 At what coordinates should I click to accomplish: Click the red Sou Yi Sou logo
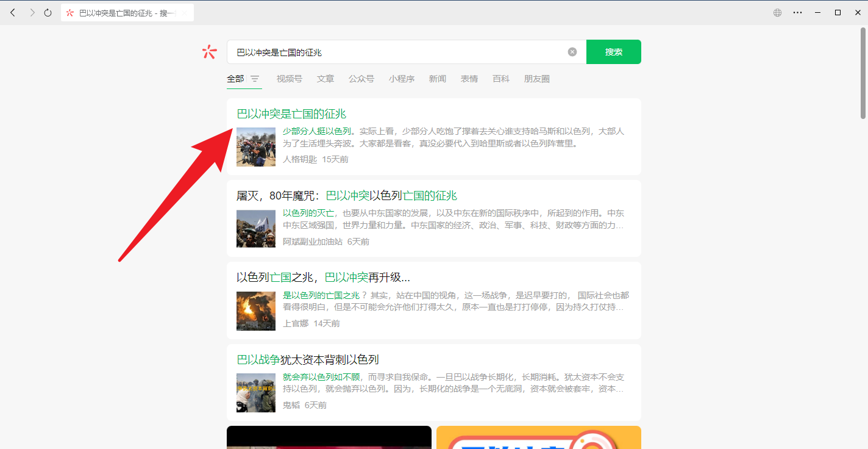(x=209, y=52)
